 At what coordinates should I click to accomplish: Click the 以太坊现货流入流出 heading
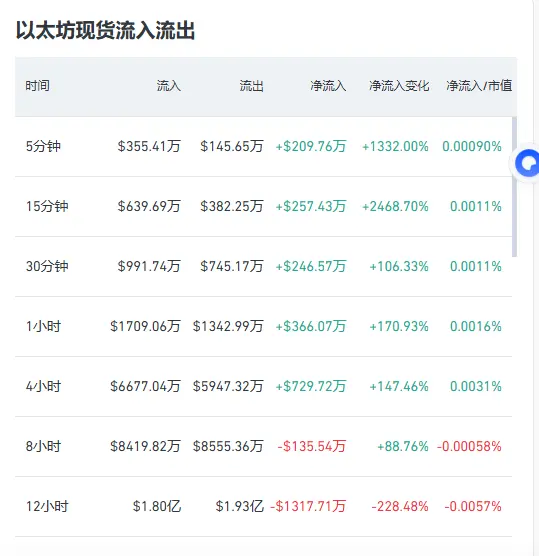(105, 30)
